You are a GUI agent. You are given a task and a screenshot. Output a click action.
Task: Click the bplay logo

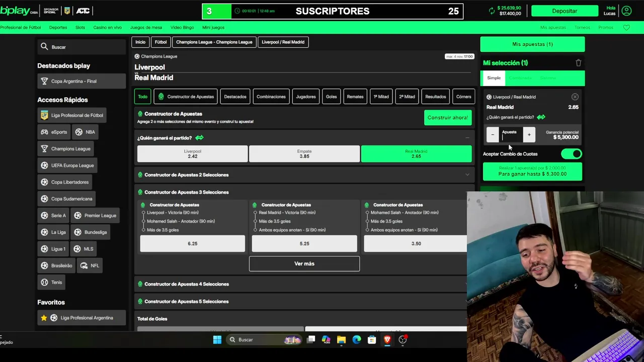(19, 11)
